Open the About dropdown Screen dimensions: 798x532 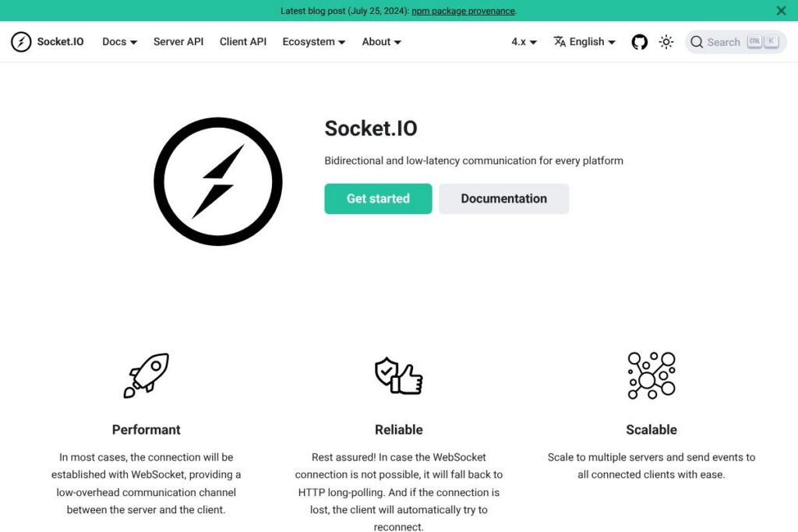tap(381, 42)
